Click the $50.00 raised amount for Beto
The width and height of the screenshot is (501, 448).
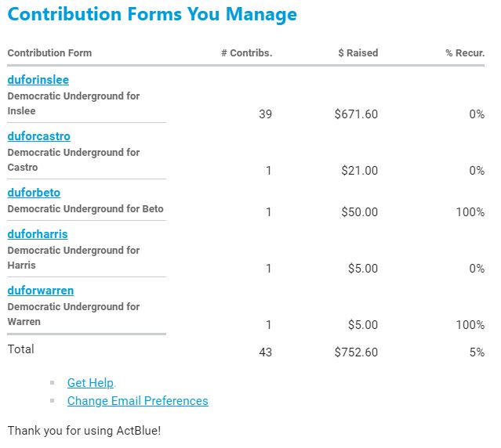click(359, 212)
